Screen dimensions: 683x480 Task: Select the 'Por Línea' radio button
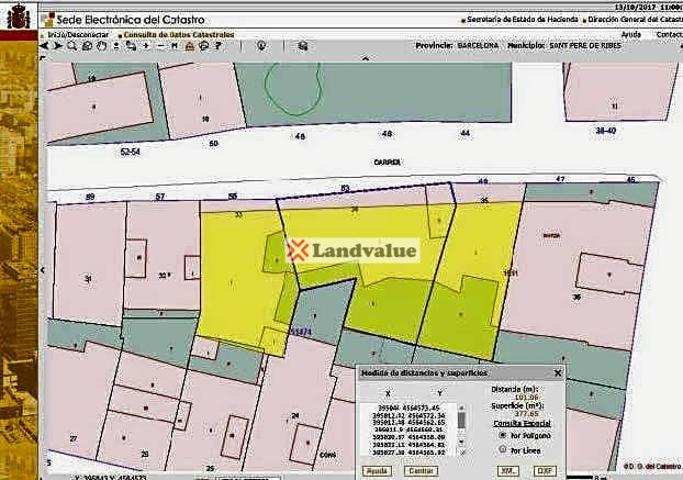502,450
